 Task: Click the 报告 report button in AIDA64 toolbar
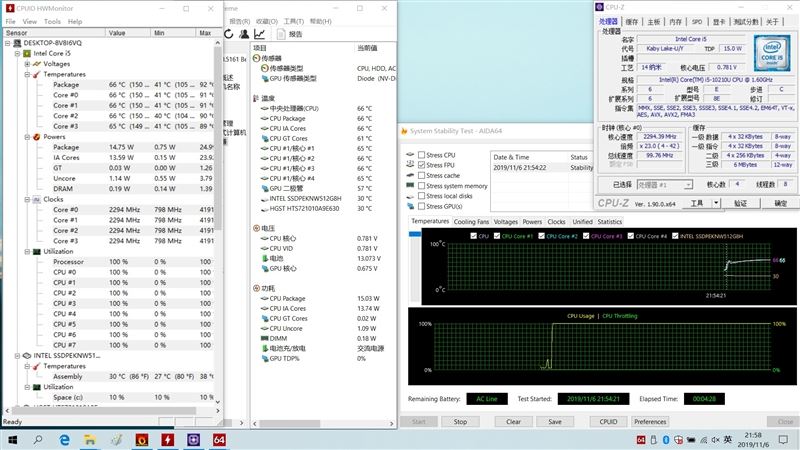pyautogui.click(x=290, y=34)
